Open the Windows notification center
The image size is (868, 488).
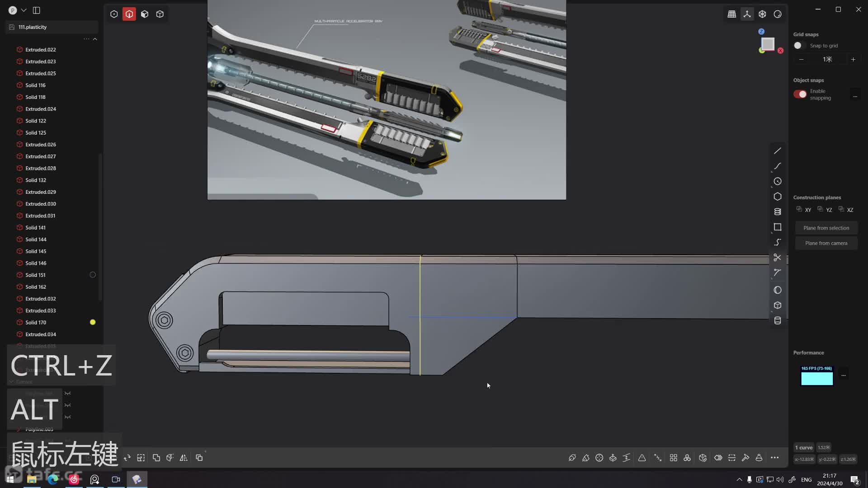(854, 479)
